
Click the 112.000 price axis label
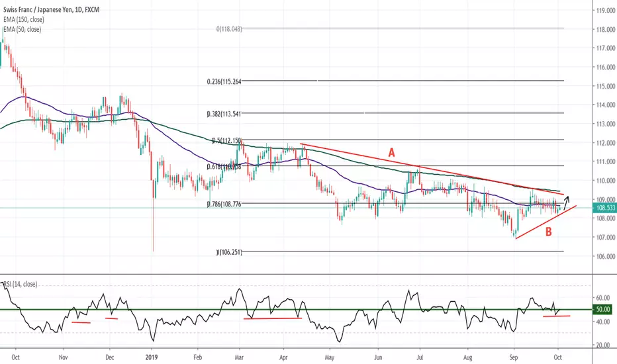pyautogui.click(x=605, y=143)
